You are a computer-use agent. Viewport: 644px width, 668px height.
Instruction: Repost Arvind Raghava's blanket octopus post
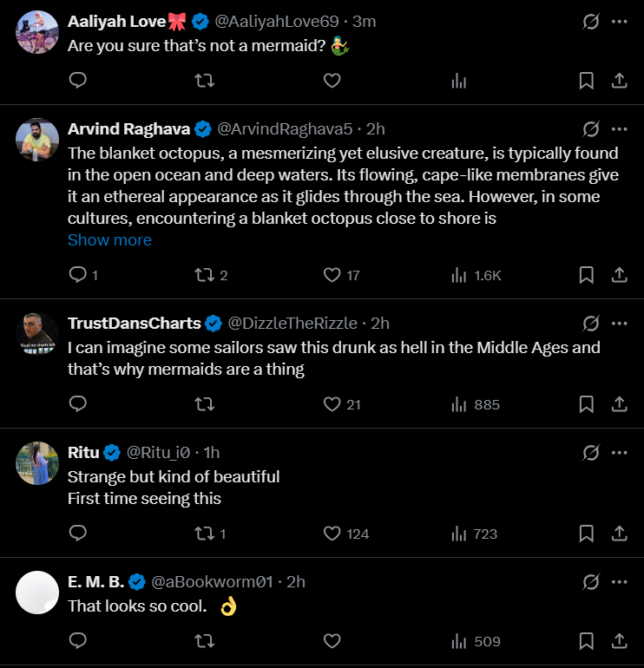(205, 275)
